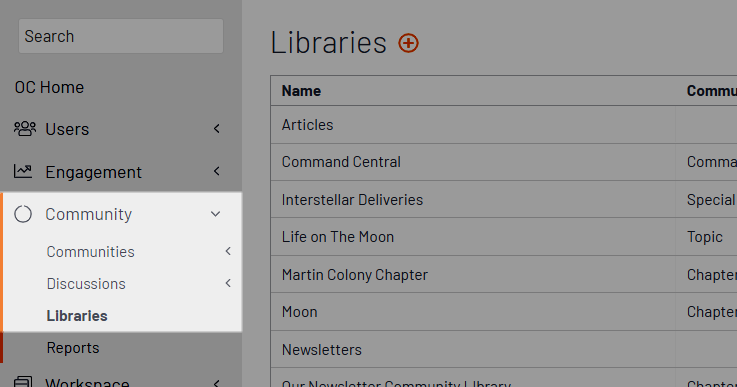Click the Users people icon

[24, 129]
